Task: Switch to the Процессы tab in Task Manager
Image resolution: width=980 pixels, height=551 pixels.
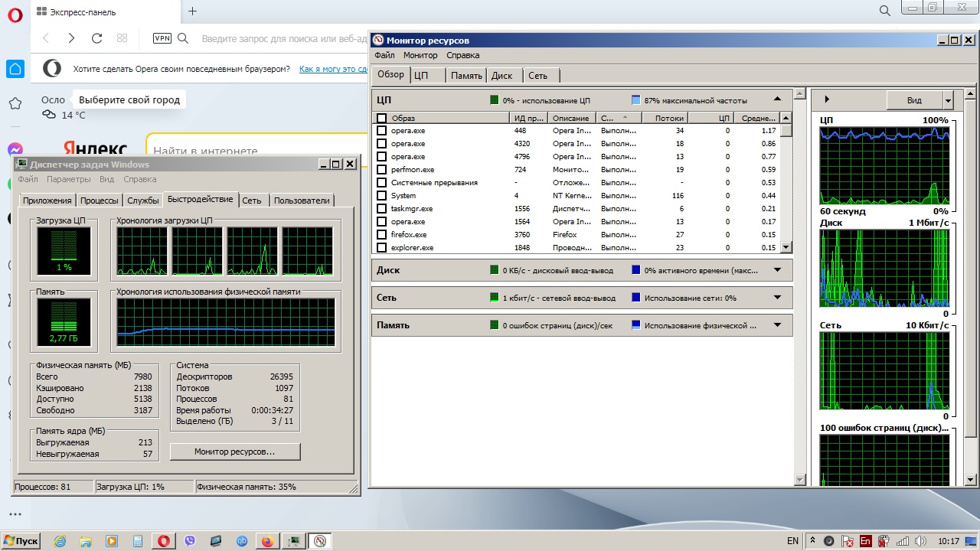Action: coord(100,201)
